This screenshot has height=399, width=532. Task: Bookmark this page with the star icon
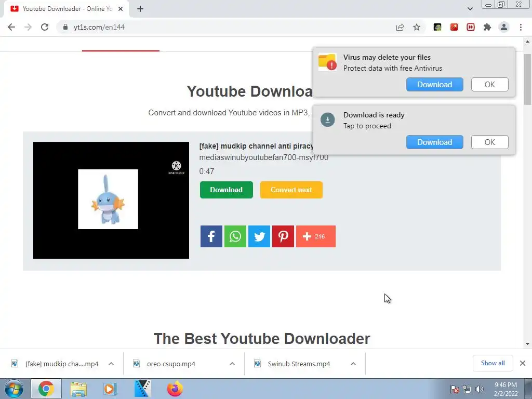click(417, 27)
